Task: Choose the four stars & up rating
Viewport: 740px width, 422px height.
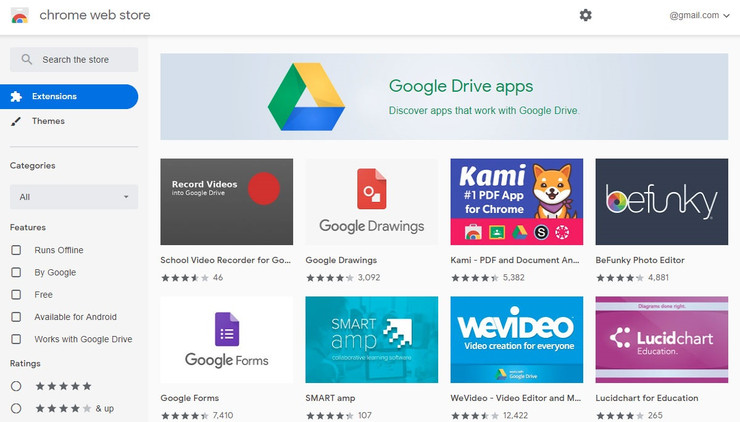Action: (x=16, y=408)
